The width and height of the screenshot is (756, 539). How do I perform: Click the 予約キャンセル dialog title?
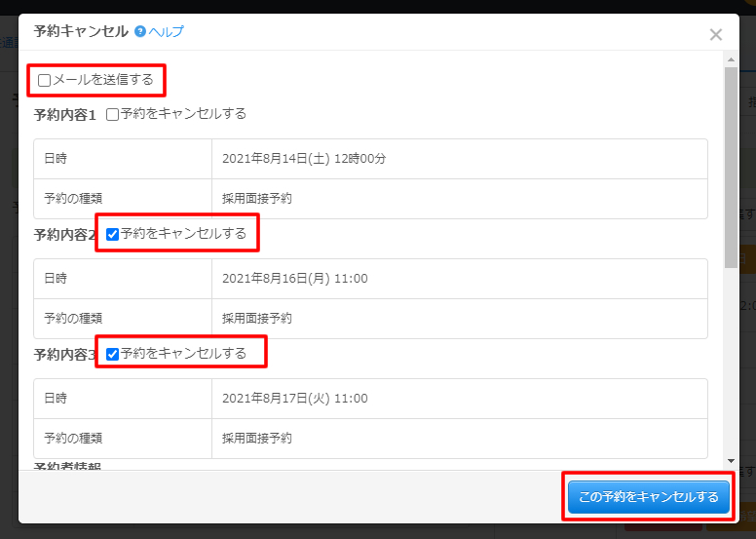tap(81, 31)
